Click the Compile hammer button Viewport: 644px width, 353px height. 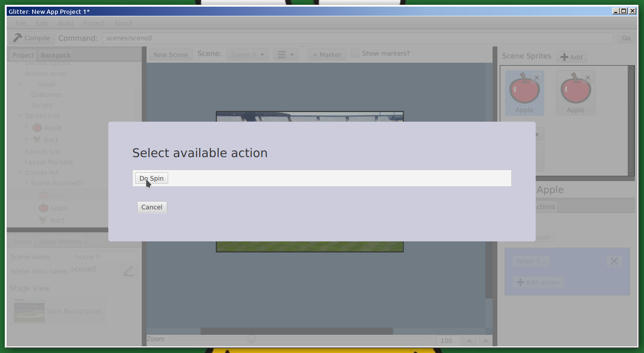tap(32, 38)
